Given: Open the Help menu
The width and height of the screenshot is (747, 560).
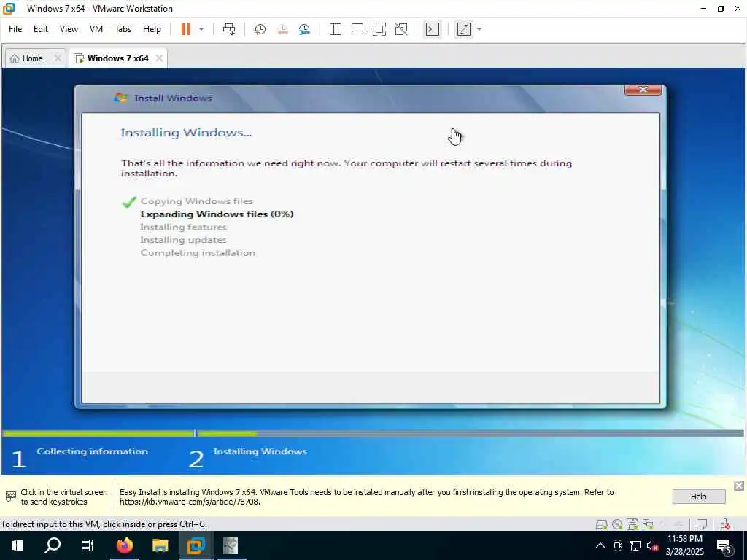Looking at the screenshot, I should pos(152,29).
